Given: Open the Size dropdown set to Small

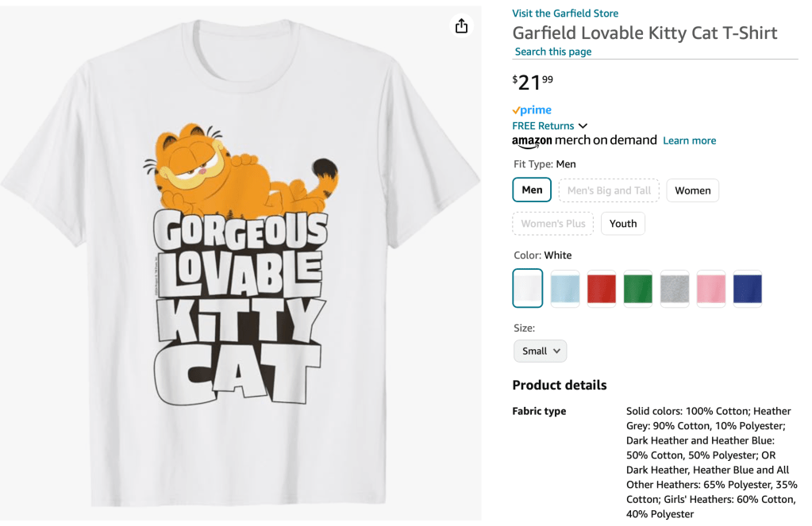Looking at the screenshot, I should [540, 351].
